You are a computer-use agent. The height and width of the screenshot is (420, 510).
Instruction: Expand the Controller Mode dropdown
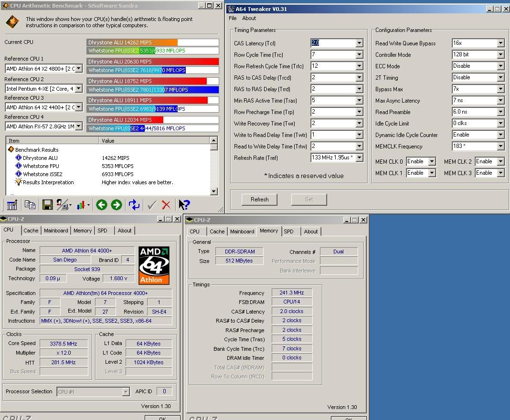point(501,54)
